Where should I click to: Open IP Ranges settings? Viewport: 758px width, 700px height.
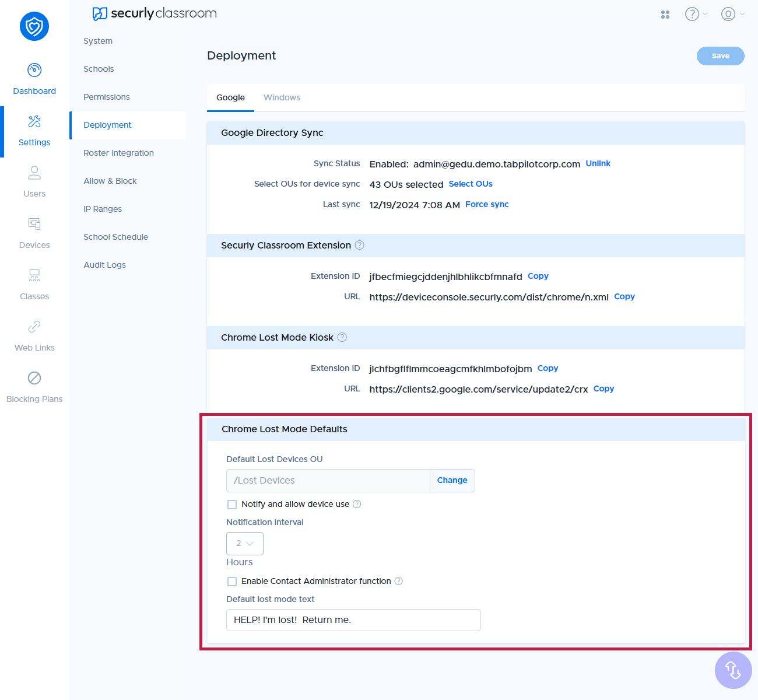point(103,209)
